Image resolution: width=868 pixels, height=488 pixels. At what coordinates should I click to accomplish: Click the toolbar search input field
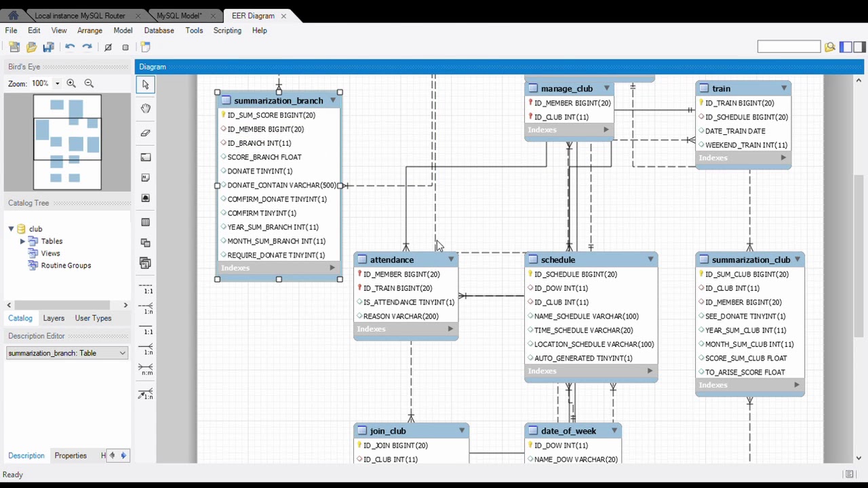(789, 47)
